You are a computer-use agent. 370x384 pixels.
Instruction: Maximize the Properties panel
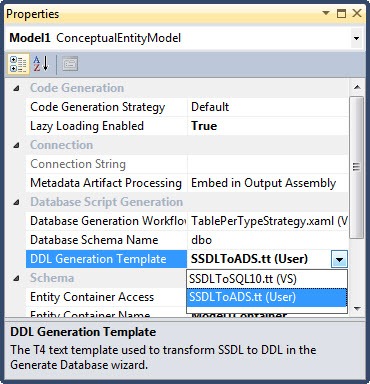pos(341,13)
